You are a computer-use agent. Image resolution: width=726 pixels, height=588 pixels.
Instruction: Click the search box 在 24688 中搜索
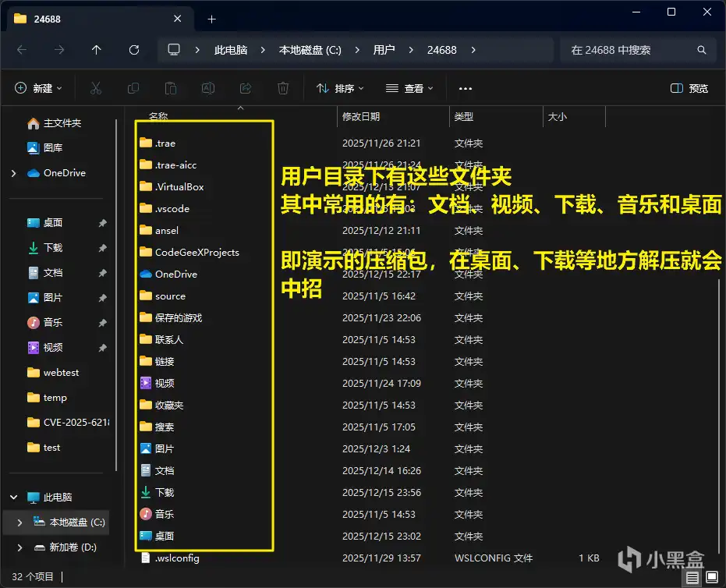(x=630, y=50)
